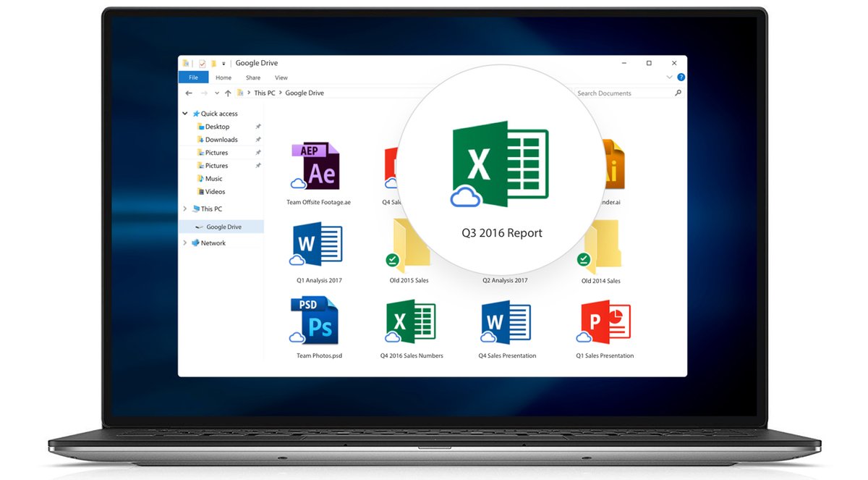
Task: Click the Q4 2016 Sales Numbers file name
Action: (412, 355)
